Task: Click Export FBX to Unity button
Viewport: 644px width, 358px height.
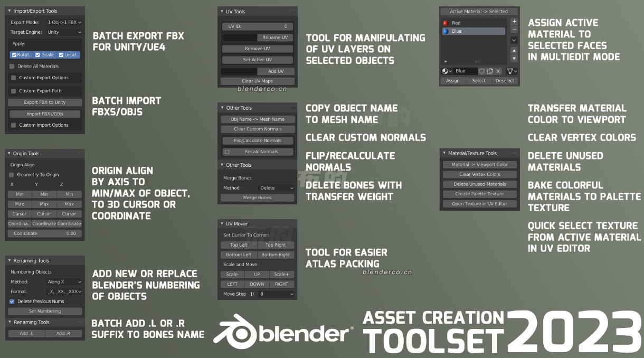Action: coord(45,102)
